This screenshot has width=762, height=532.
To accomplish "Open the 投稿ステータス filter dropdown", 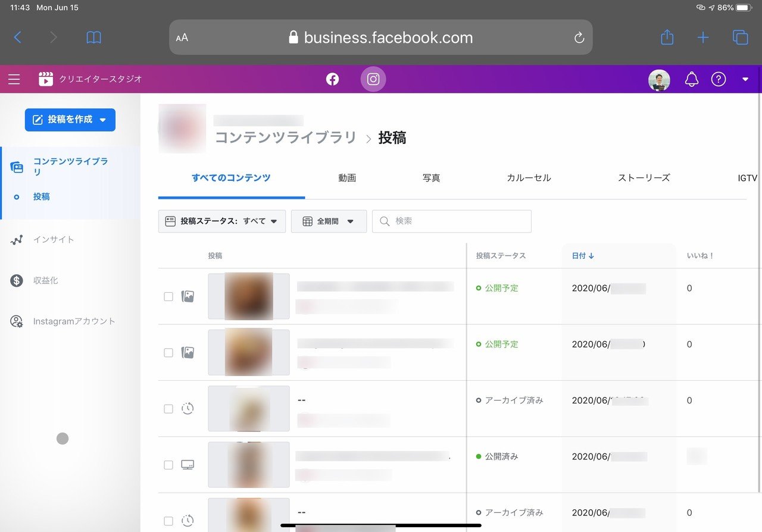I will [221, 221].
